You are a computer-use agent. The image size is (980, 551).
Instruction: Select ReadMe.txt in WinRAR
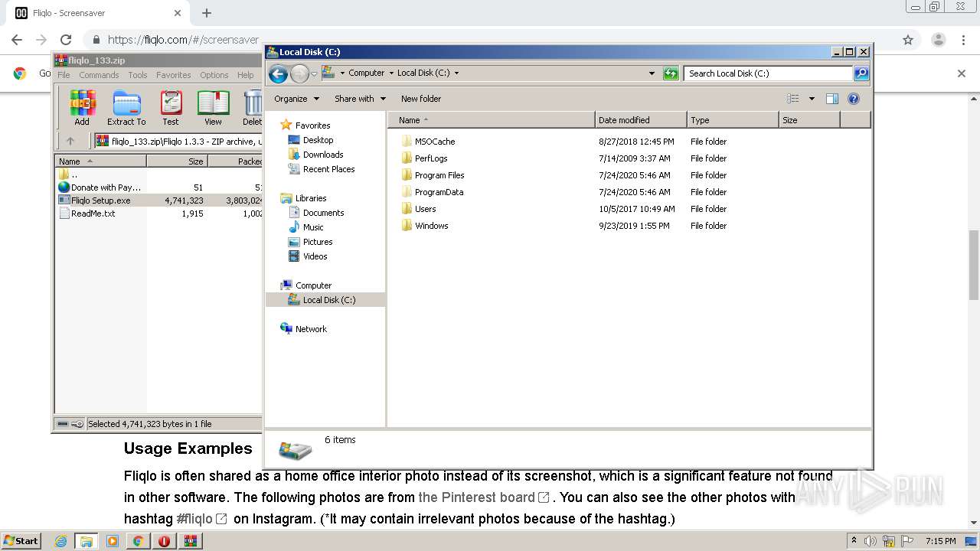tap(93, 214)
